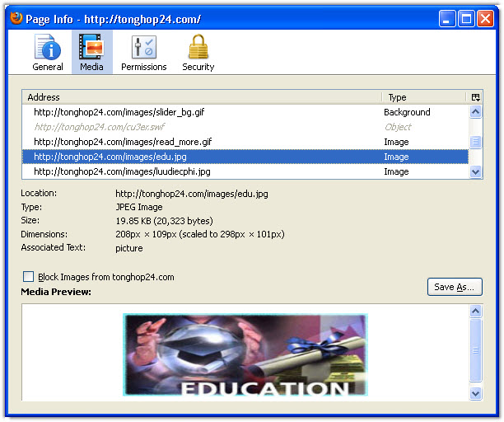Click the media list scrollbar thumb
The image size is (504, 422).
pyautogui.click(x=475, y=142)
